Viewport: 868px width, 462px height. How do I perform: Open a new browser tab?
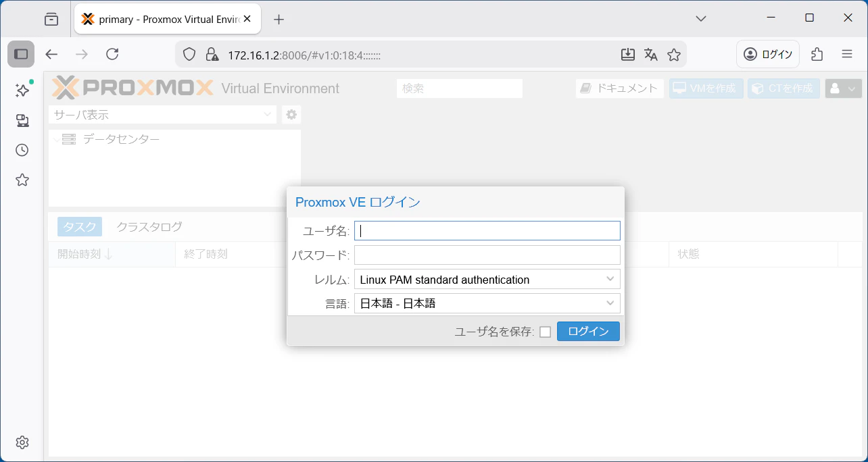coord(279,20)
